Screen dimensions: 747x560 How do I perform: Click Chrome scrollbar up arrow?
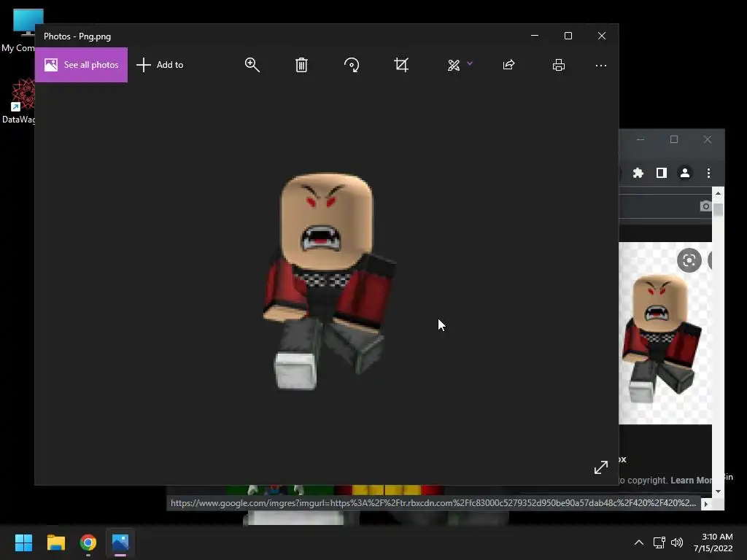718,193
